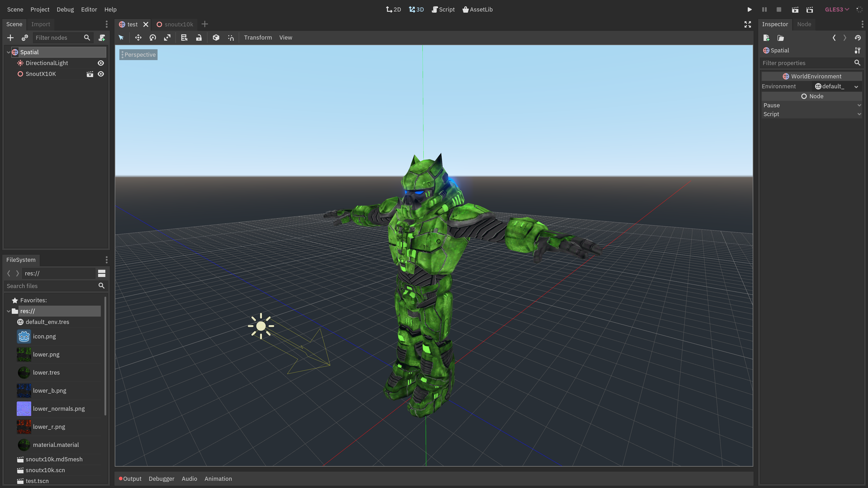The width and height of the screenshot is (868, 488).
Task: Toggle the Use Local Space cube icon
Action: 216,38
